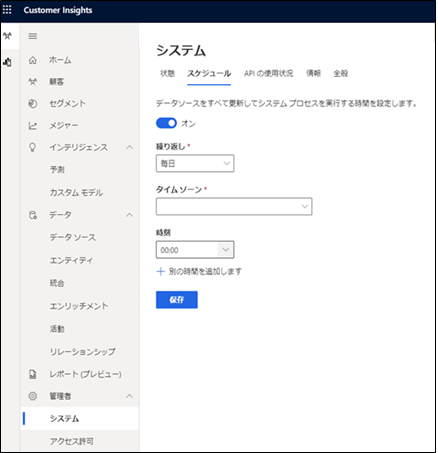Turn off the オン schedule toggle

pos(166,123)
